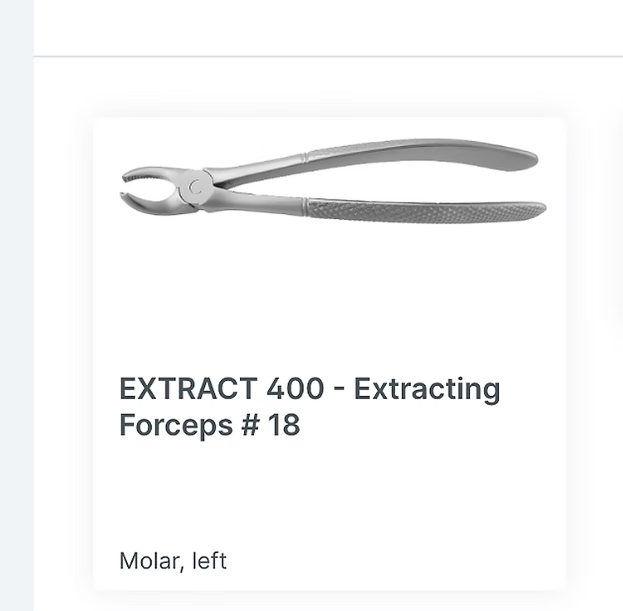The width and height of the screenshot is (623, 611).
Task: Click the horizontal divider line above the card
Action: (330, 57)
